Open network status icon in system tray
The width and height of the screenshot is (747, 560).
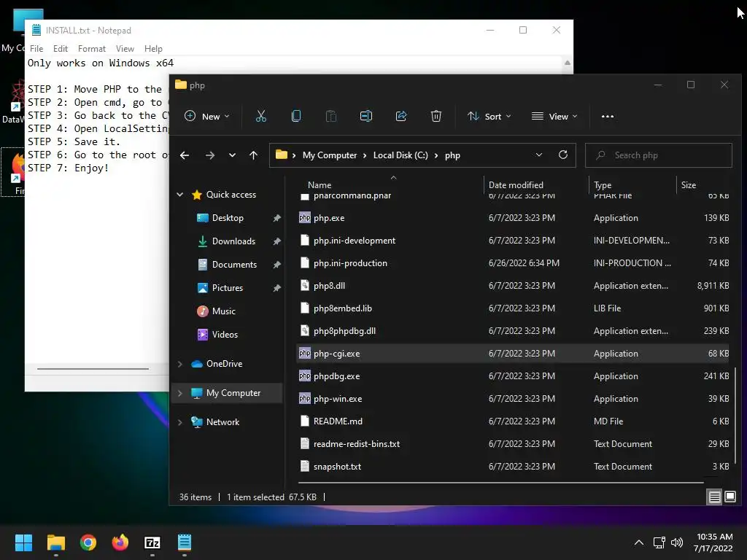click(659, 542)
